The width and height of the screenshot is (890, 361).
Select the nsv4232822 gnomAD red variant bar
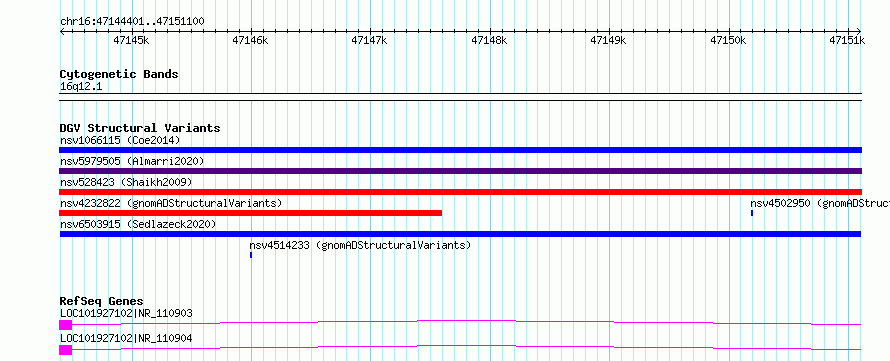pos(250,213)
